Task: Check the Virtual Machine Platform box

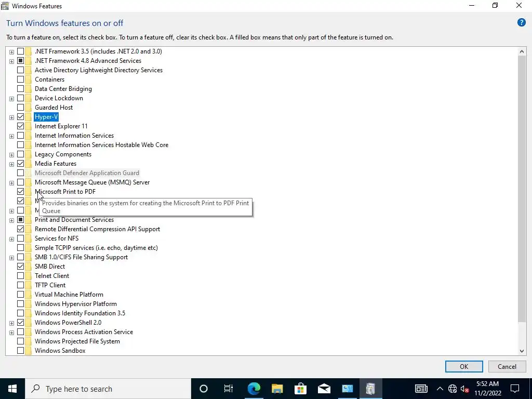Action: pyautogui.click(x=20, y=295)
